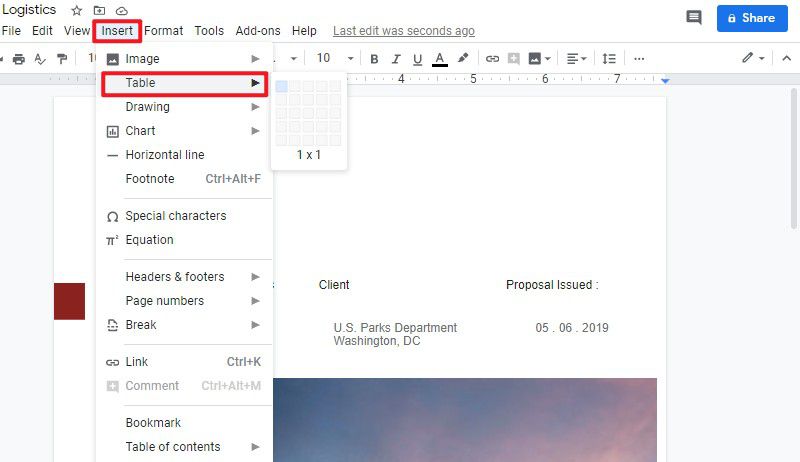Click the text color A button
The height and width of the screenshot is (462, 800).
point(440,59)
